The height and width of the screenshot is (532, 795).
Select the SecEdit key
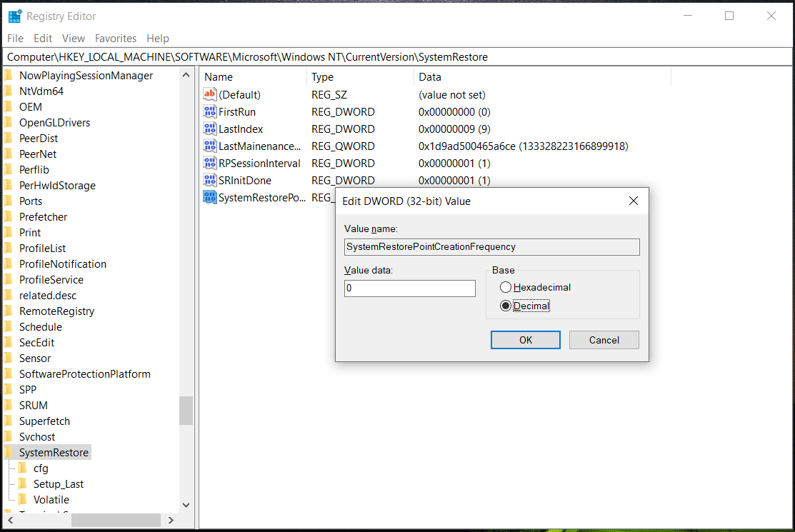pos(36,343)
